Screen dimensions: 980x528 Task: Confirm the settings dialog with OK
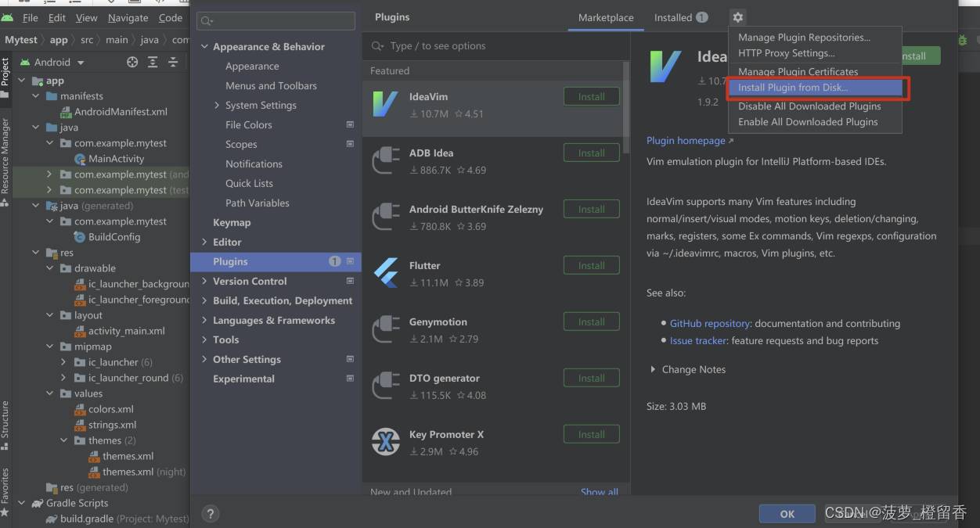[x=787, y=514]
